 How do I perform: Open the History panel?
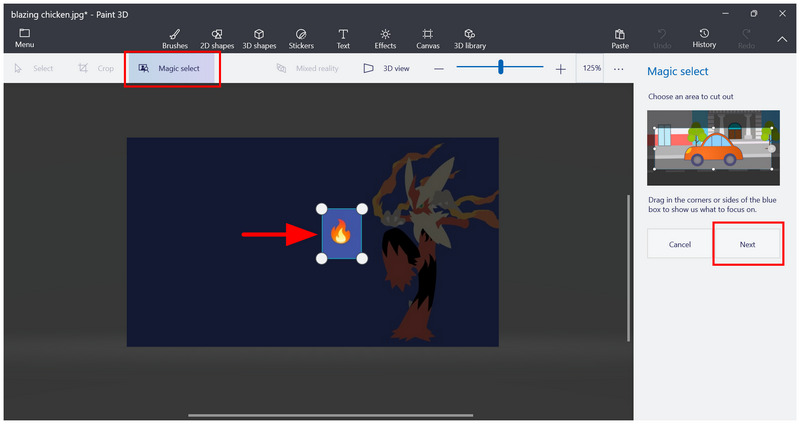click(704, 39)
